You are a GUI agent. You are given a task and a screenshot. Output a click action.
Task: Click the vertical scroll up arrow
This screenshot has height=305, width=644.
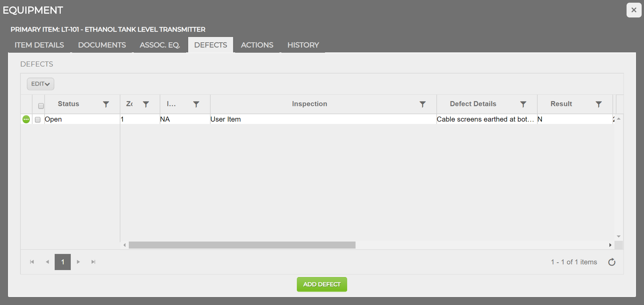click(619, 118)
